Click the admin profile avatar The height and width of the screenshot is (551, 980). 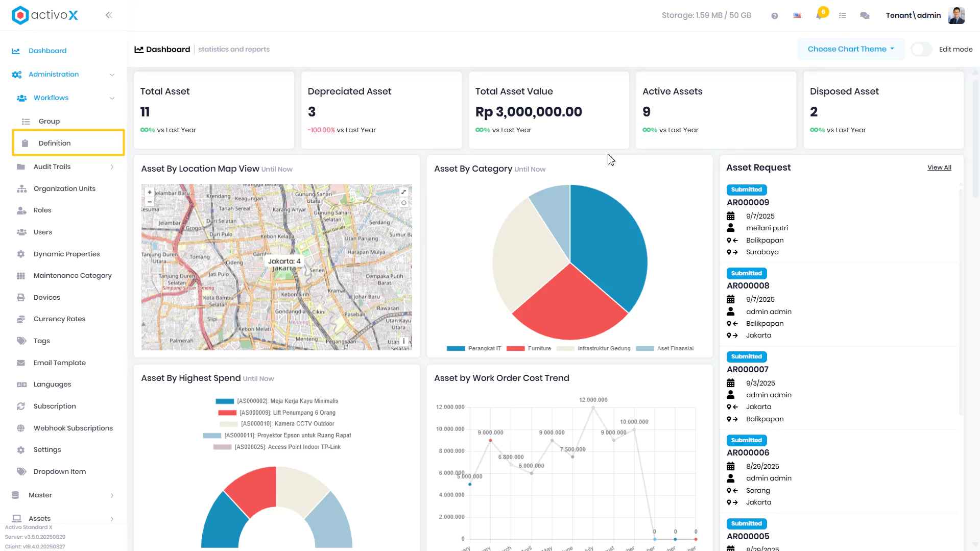coord(956,15)
